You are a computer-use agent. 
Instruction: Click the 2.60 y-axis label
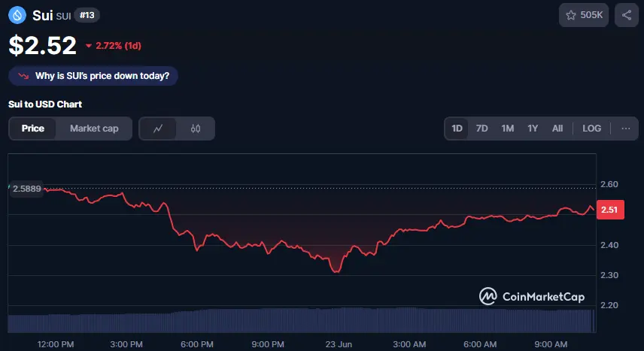point(609,184)
